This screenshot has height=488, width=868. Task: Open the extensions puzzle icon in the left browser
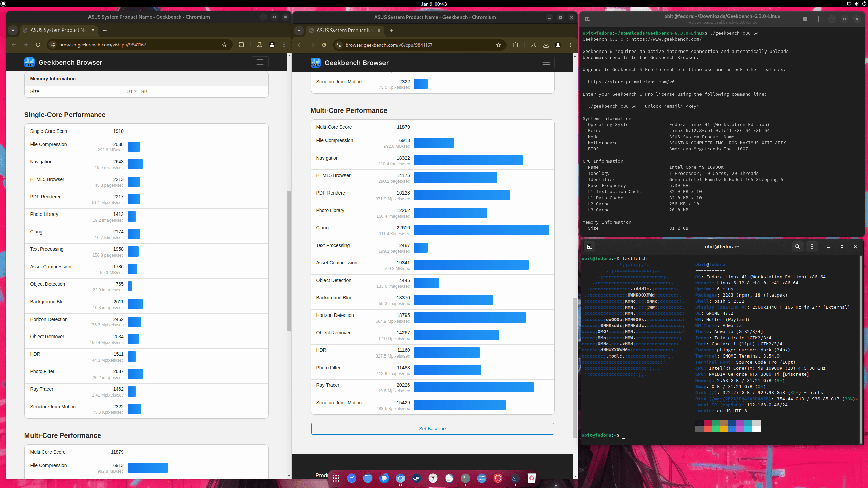tap(241, 45)
